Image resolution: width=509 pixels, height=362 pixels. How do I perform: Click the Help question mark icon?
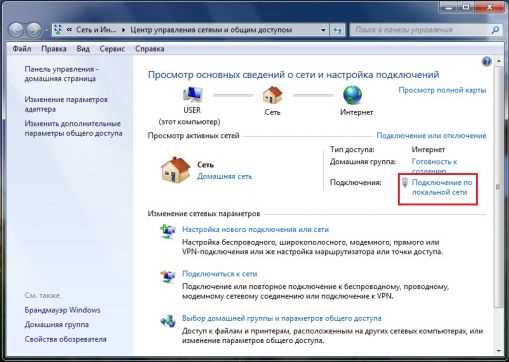(x=487, y=61)
